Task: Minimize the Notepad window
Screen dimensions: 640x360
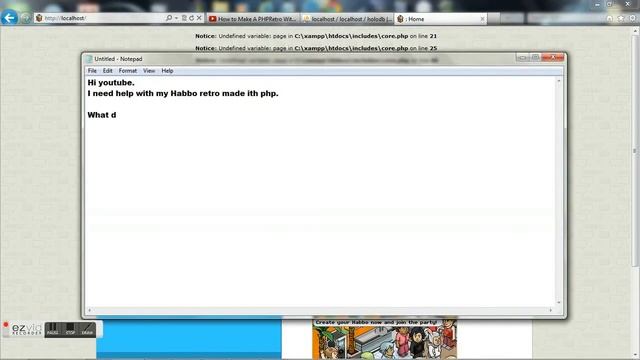Action: (x=522, y=58)
